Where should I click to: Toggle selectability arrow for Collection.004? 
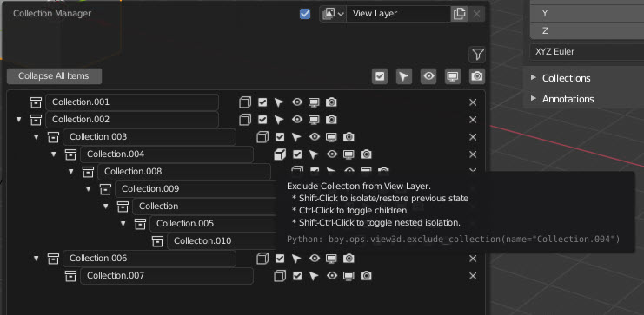pyautogui.click(x=314, y=154)
